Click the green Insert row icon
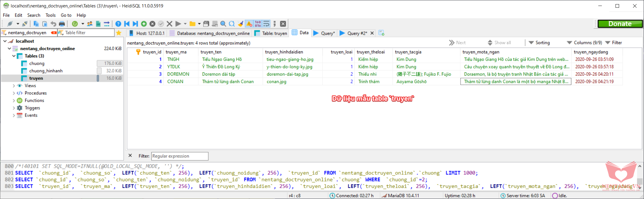 (144, 24)
